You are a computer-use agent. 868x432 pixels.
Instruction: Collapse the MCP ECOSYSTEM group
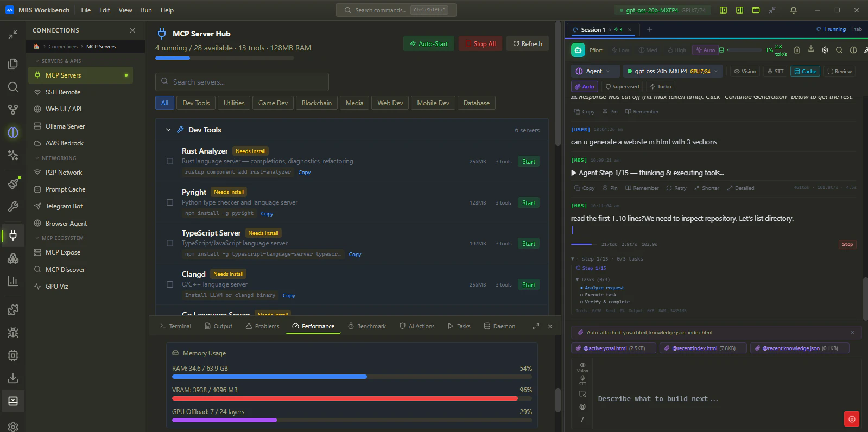[59, 238]
